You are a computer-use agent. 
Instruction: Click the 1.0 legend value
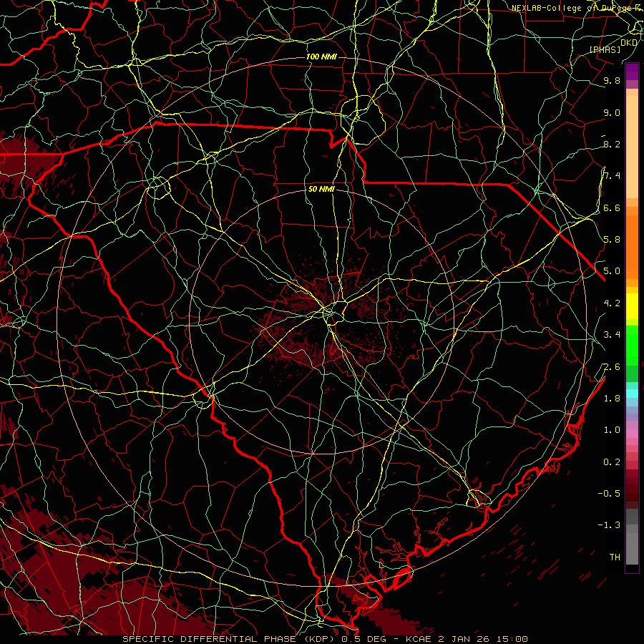(x=612, y=430)
